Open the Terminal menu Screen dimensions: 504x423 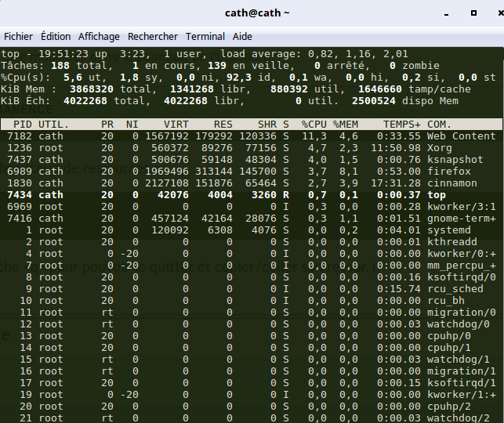(x=205, y=37)
